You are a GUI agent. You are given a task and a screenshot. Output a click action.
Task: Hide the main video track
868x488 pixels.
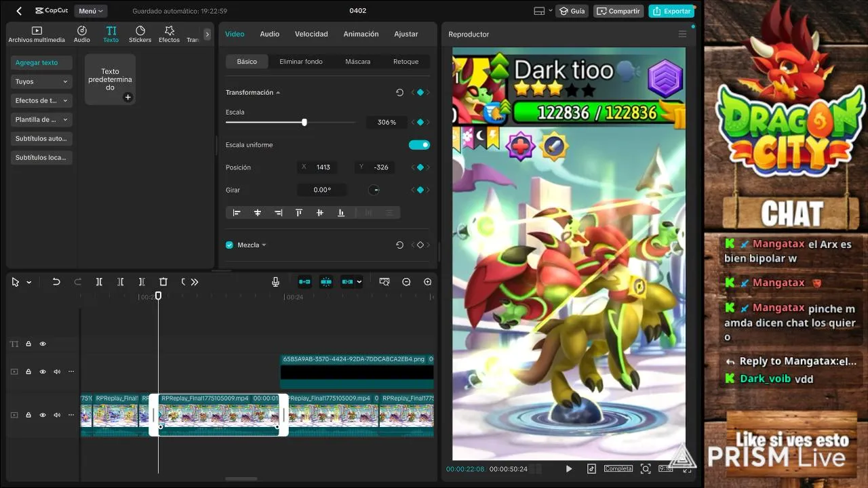(x=43, y=415)
